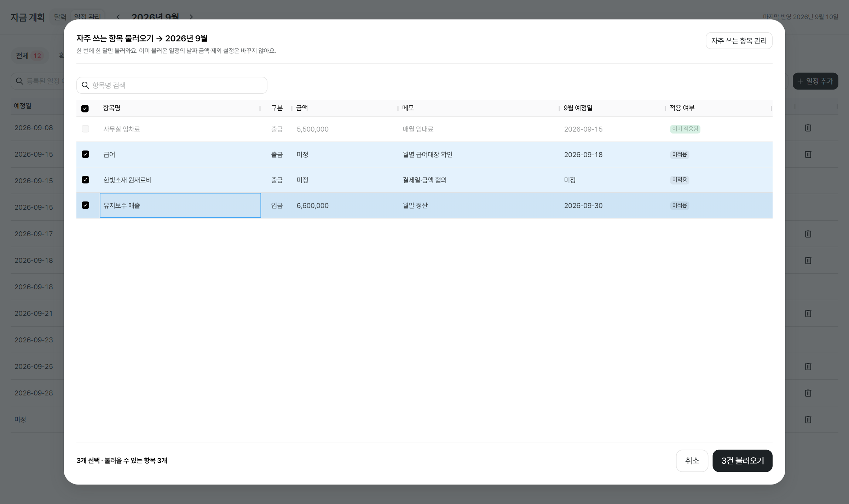
Task: Click the 결제일·금액 협의 memo cell
Action: [424, 180]
